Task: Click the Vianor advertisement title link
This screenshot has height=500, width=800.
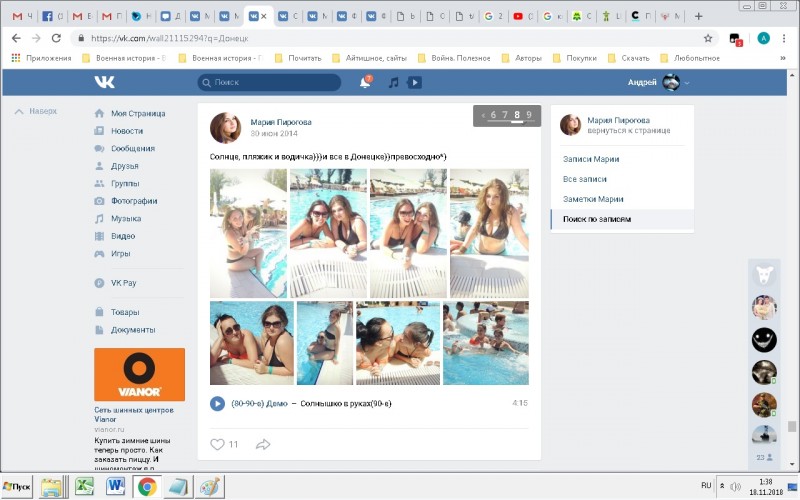Action: pos(134,410)
